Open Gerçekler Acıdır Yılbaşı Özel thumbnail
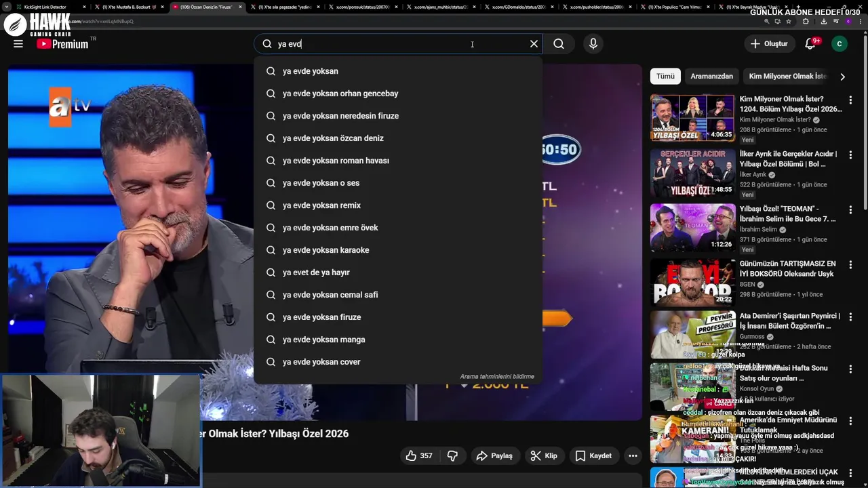 [x=692, y=172]
